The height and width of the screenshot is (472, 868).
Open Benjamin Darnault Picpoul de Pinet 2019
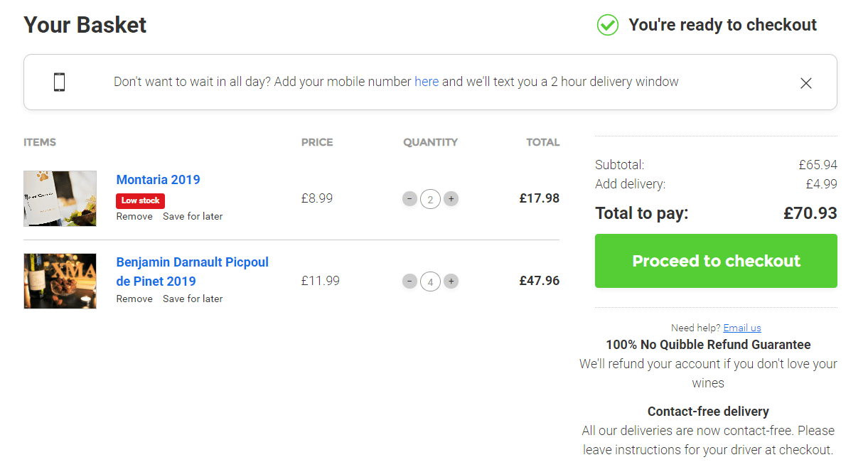tap(193, 272)
